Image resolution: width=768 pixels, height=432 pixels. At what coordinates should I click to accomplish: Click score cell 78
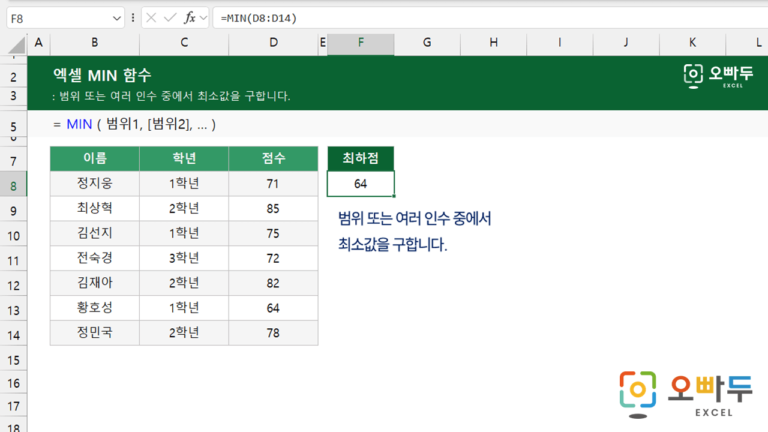[x=273, y=333]
